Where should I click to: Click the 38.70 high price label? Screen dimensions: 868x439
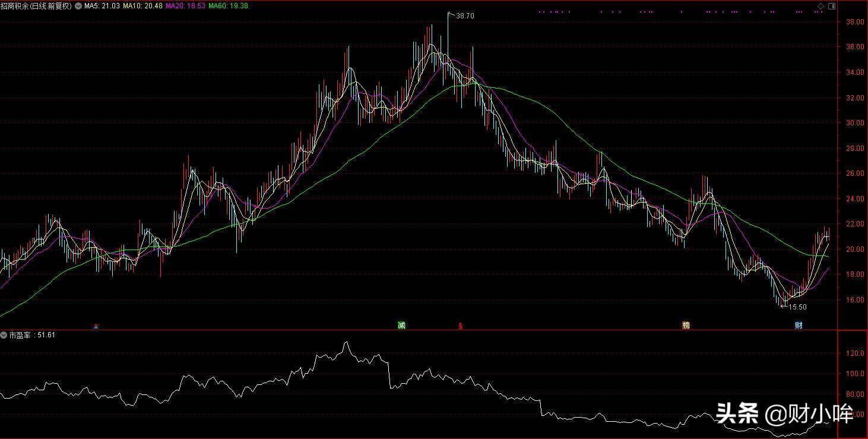tap(465, 16)
